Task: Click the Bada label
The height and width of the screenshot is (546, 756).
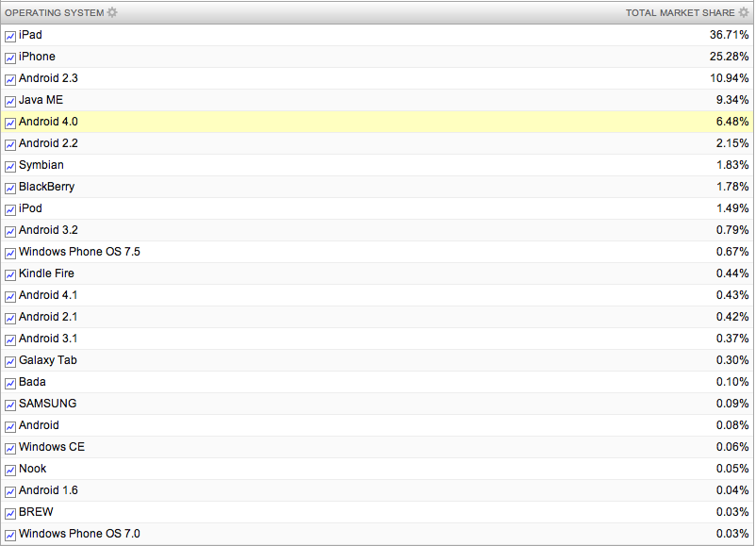Action: (x=32, y=382)
